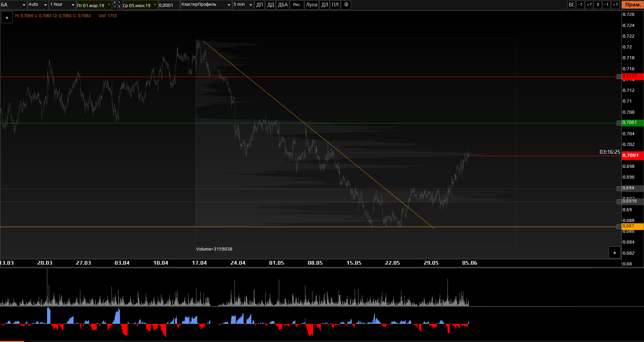Open the 1 hour timeframe dropdown

62,5
